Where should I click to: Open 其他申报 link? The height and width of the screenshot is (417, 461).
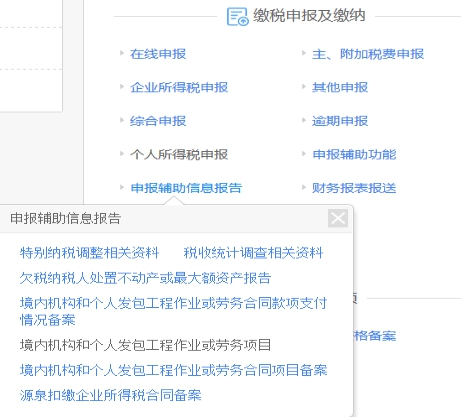(x=340, y=87)
